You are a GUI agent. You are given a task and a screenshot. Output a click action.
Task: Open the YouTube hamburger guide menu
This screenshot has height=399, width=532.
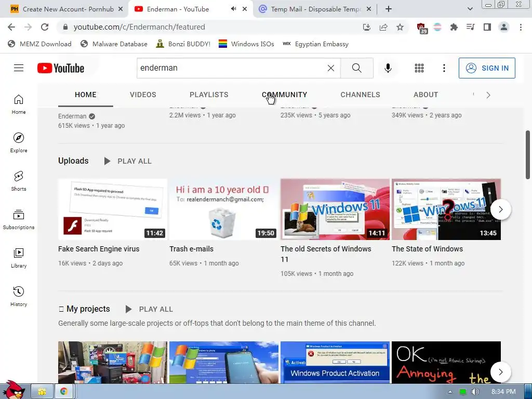19,68
